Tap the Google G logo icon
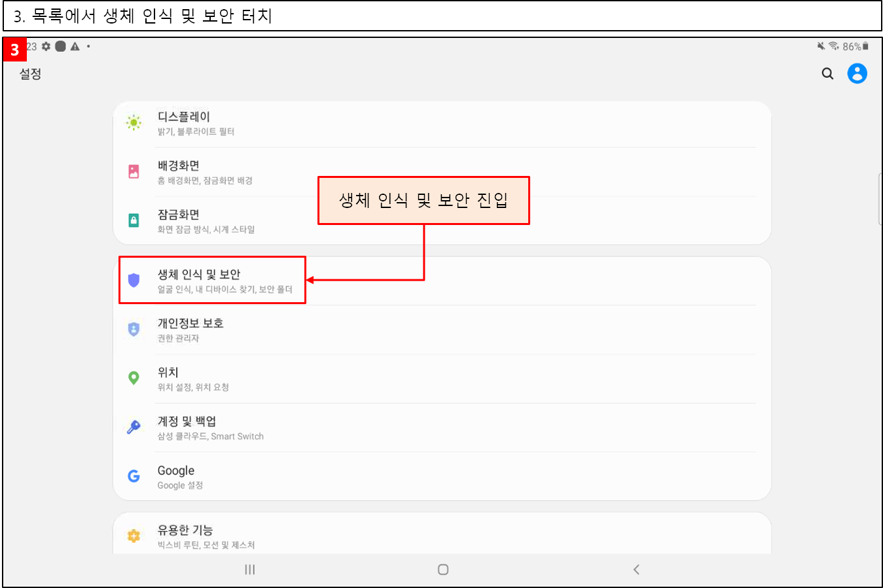The image size is (883, 588). 134,476
